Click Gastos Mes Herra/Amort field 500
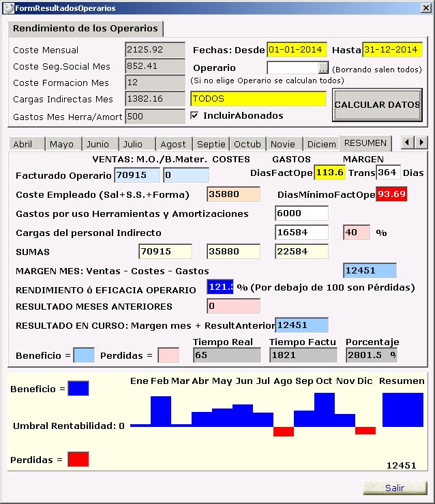435x504 pixels. tap(155, 117)
